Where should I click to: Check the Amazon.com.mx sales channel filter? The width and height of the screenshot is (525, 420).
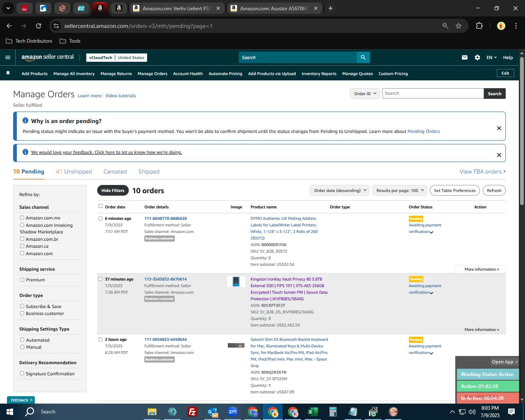pos(22,218)
